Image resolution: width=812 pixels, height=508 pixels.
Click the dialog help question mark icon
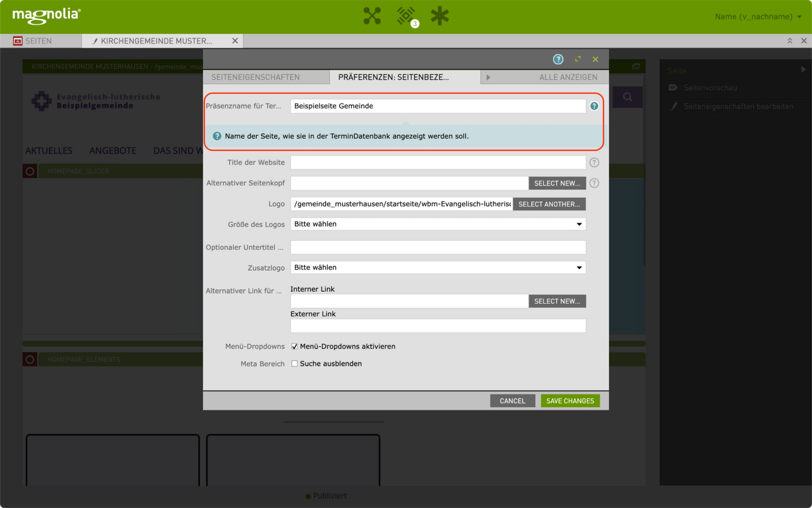(558, 59)
